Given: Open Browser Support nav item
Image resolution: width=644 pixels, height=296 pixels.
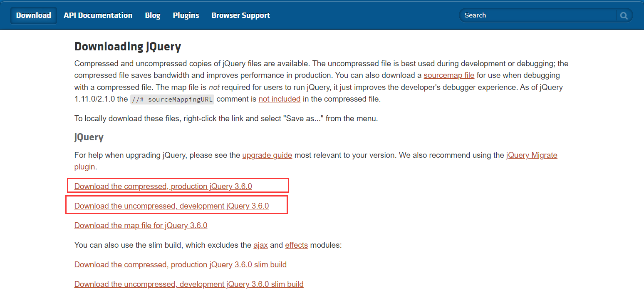Looking at the screenshot, I should (x=241, y=15).
